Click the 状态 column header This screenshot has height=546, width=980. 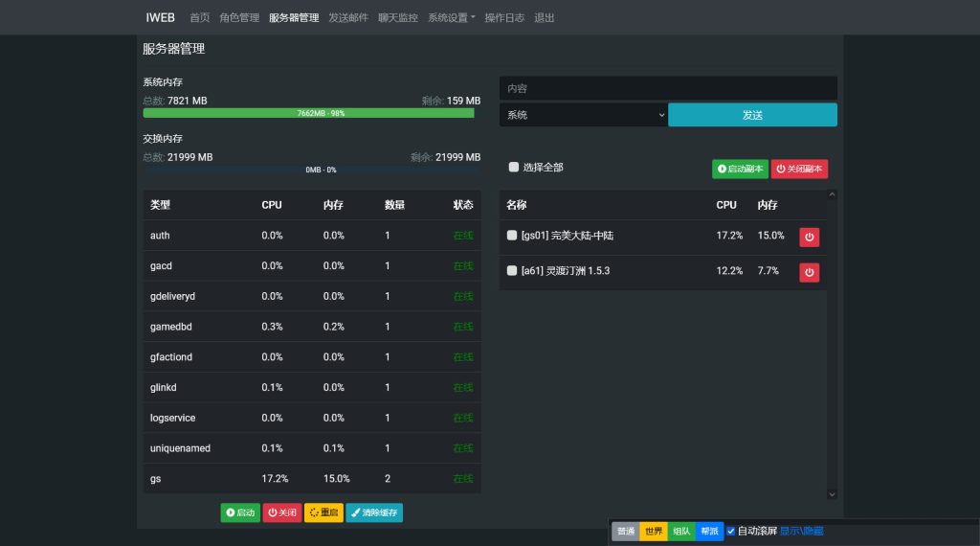(x=463, y=205)
